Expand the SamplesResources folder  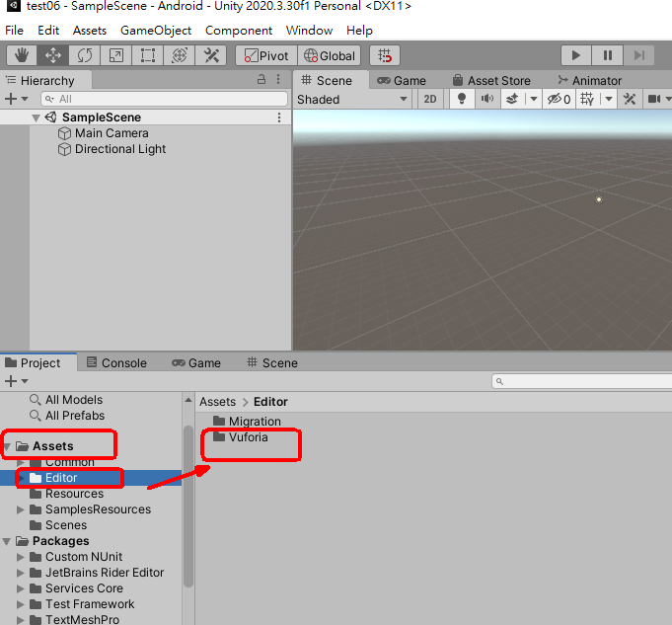tap(20, 509)
